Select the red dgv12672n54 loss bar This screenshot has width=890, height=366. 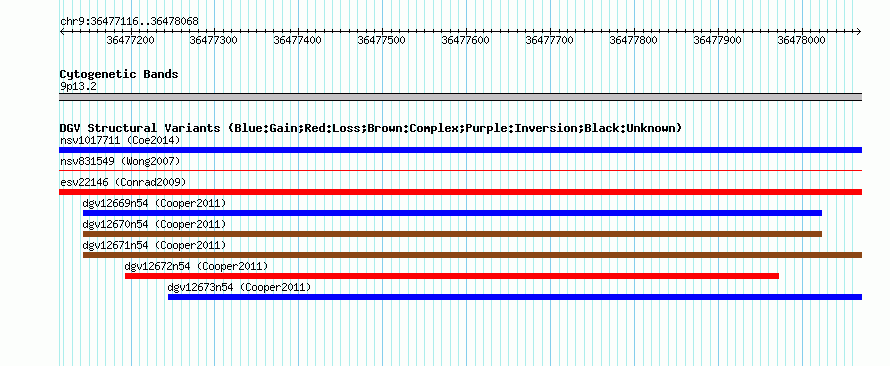[x=452, y=276]
